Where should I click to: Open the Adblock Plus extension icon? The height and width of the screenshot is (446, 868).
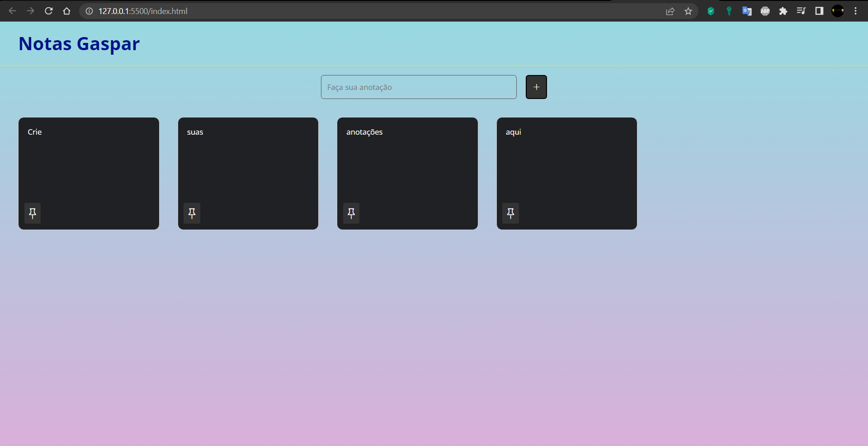click(765, 11)
